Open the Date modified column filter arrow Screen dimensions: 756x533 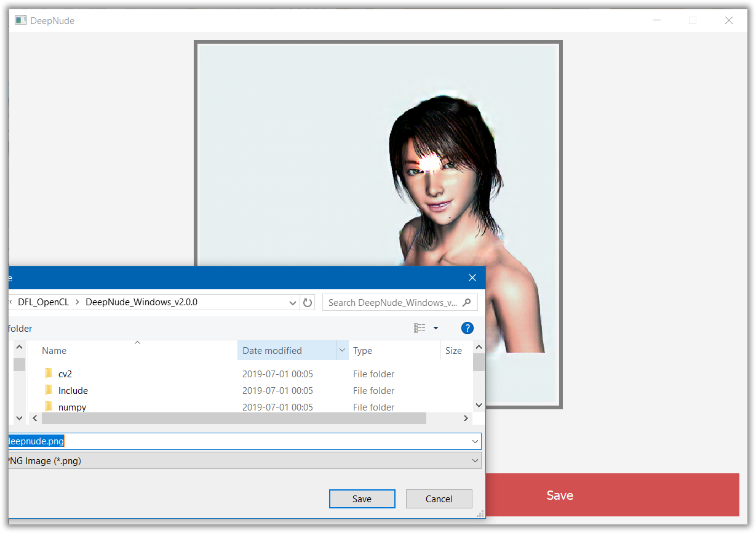click(x=342, y=350)
